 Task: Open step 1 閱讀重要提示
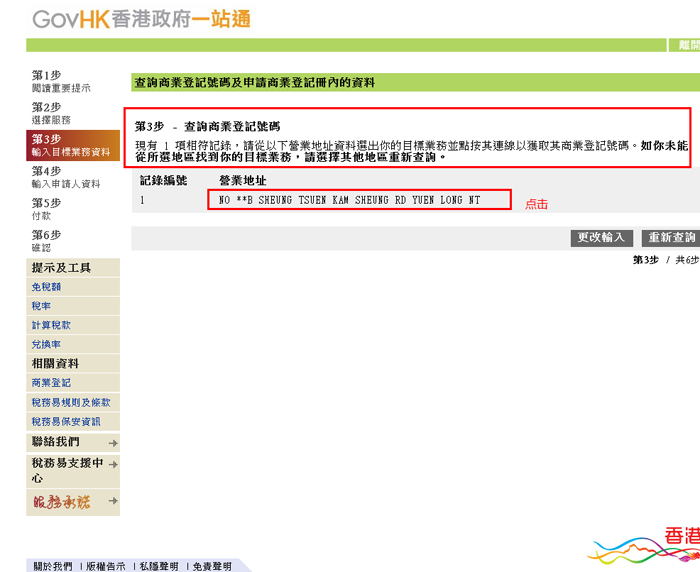click(x=60, y=81)
